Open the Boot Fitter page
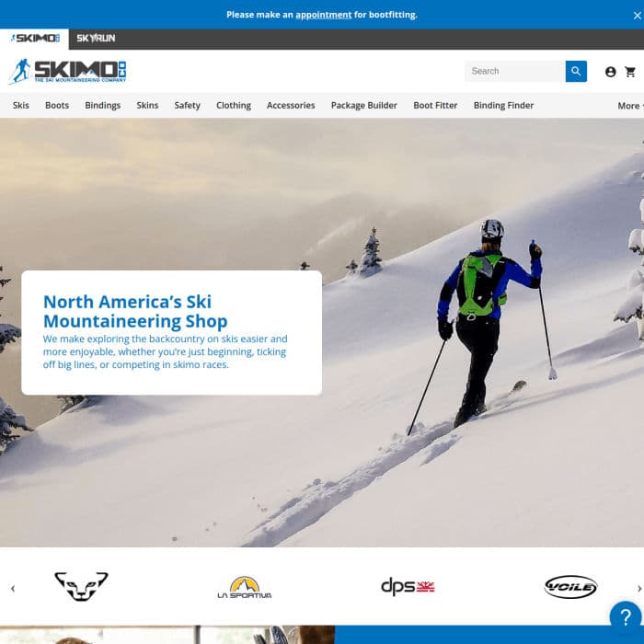Screen dimensions: 644x644 [x=435, y=106]
